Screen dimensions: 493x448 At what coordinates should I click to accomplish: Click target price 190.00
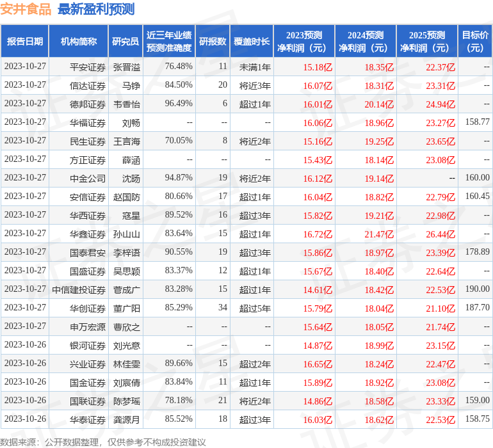(477, 289)
